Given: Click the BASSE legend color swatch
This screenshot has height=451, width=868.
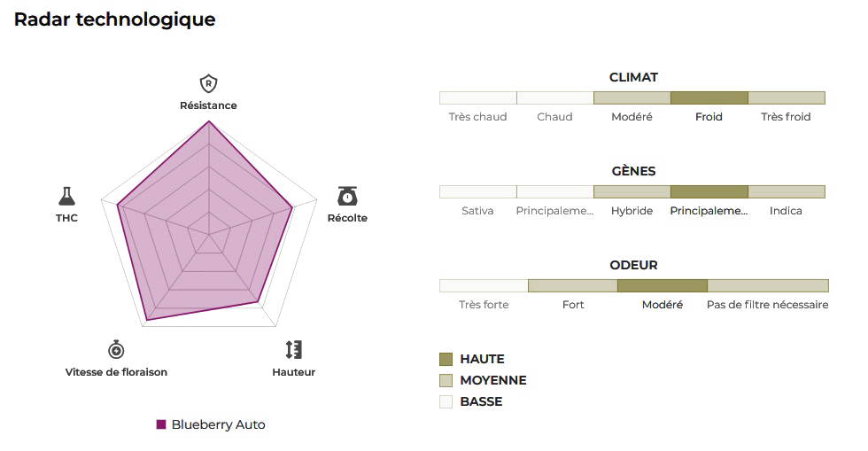Looking at the screenshot, I should (x=446, y=401).
